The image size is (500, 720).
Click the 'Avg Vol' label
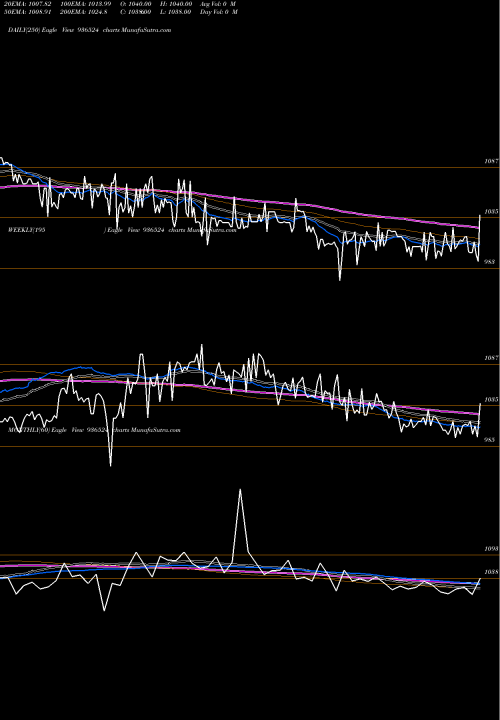click(x=218, y=4)
